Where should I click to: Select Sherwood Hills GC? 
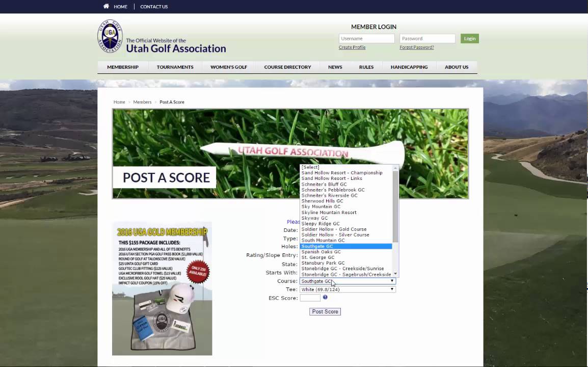[x=346, y=201]
